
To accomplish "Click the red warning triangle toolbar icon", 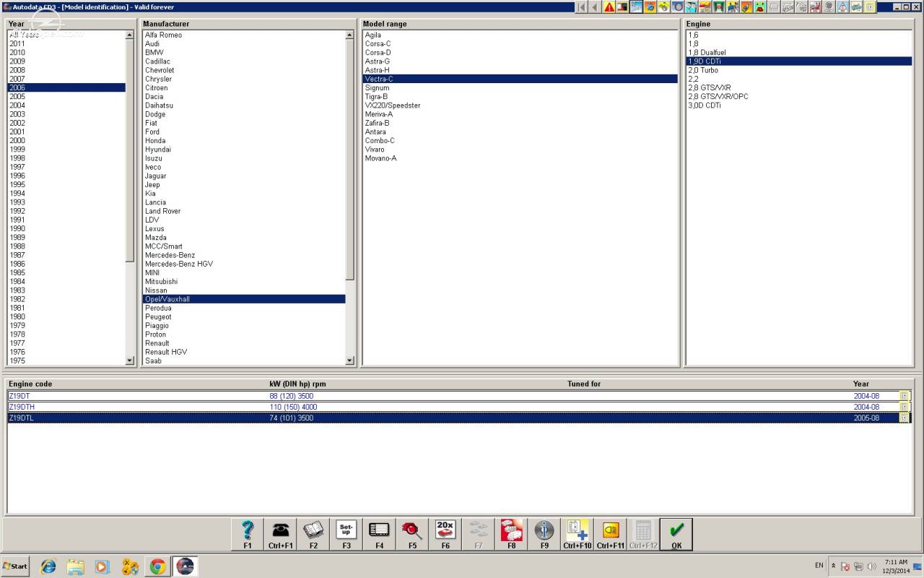I will point(609,7).
